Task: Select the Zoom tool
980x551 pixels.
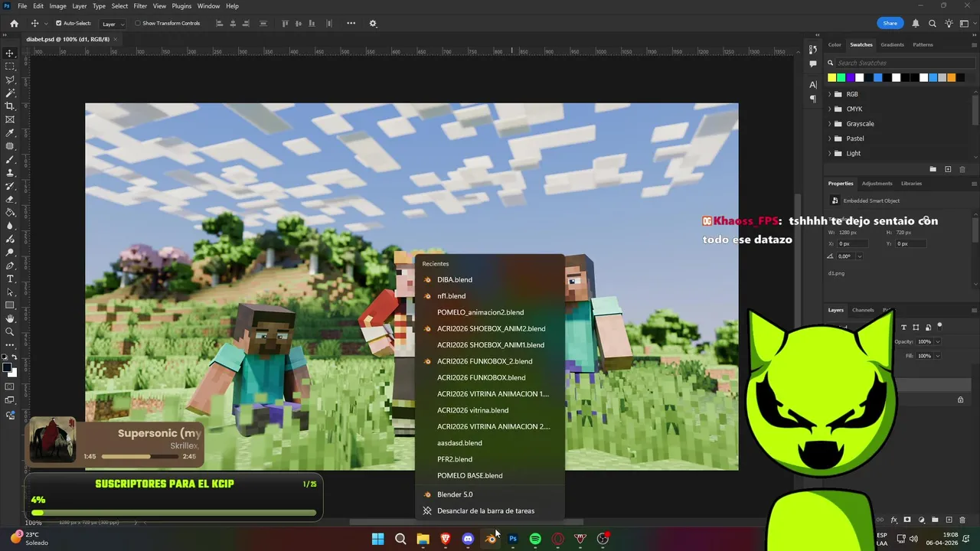Action: (10, 331)
